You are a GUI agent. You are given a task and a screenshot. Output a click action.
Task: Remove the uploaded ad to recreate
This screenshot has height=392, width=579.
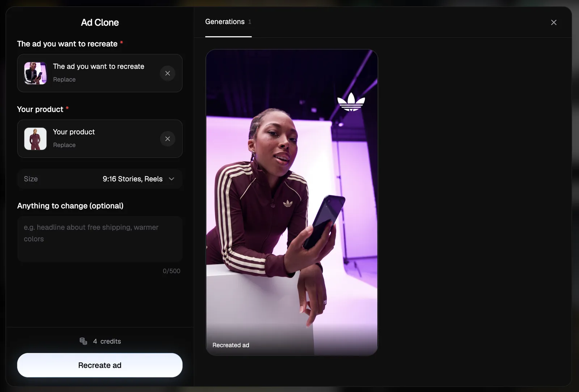(x=168, y=73)
